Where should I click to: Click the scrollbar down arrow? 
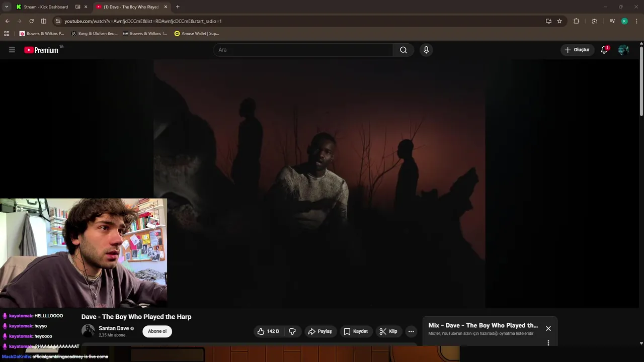(641, 343)
